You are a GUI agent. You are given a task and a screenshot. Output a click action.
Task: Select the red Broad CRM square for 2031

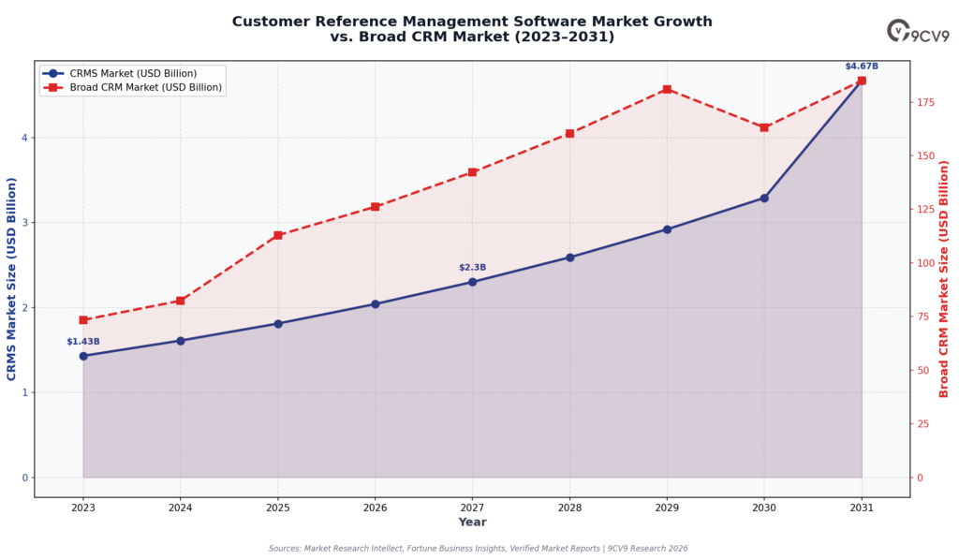click(x=862, y=81)
